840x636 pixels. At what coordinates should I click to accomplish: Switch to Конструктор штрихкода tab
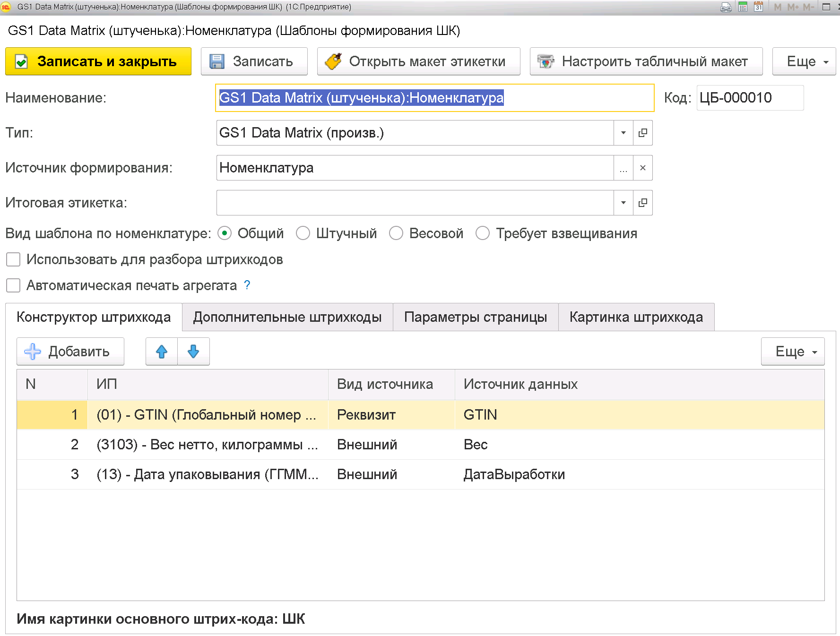click(x=94, y=317)
